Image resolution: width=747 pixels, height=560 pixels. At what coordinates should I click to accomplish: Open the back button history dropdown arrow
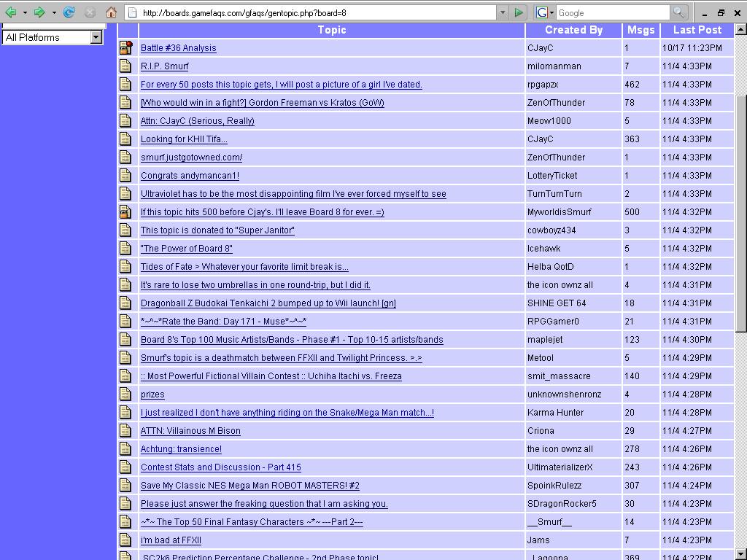coord(25,12)
